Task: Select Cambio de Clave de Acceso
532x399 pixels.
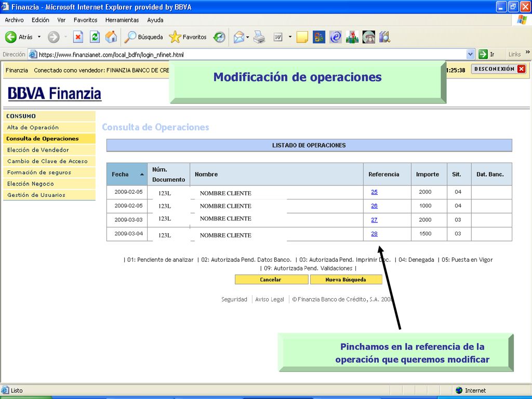Action: (49, 161)
